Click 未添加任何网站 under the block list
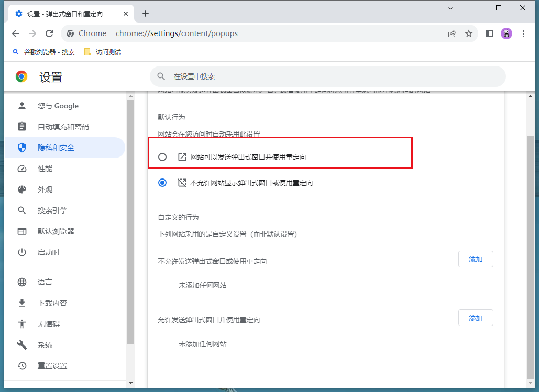 203,286
